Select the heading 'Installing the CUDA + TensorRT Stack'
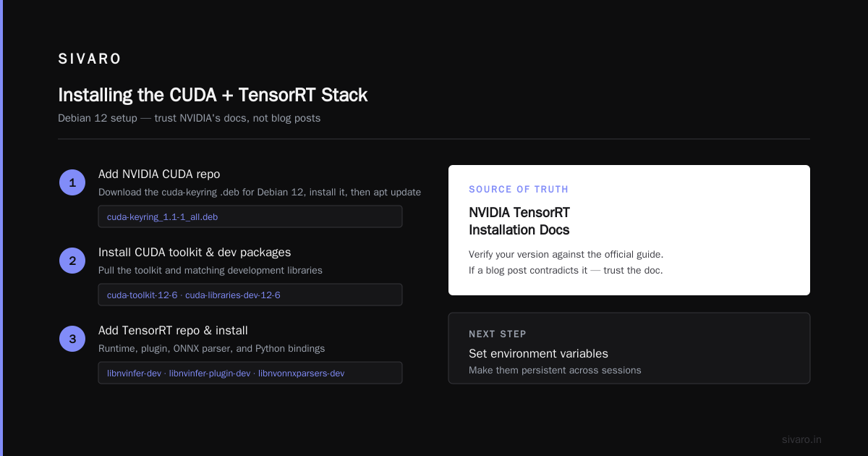Screen dimensions: 868x456 (213, 95)
